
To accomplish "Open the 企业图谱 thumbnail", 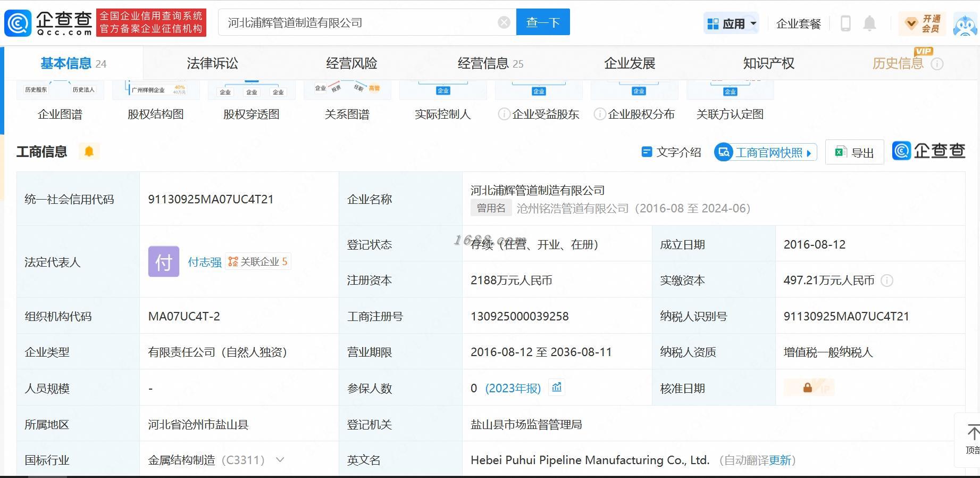I will tap(60, 100).
